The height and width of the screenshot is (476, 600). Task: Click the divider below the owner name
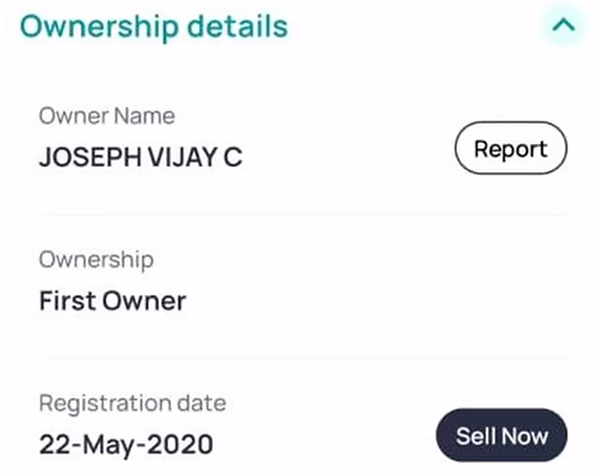pyautogui.click(x=300, y=213)
